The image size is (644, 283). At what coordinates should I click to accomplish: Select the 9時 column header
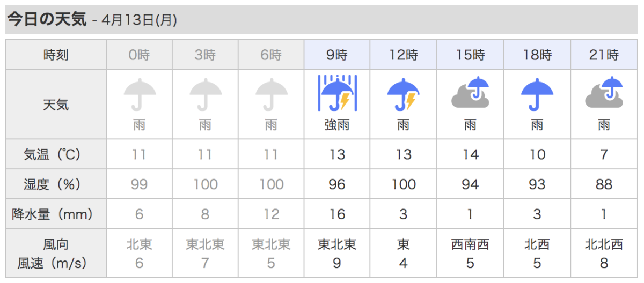click(336, 55)
